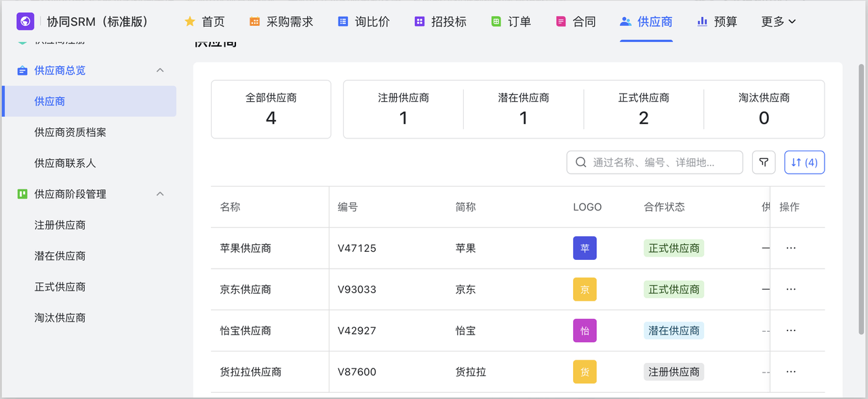The image size is (868, 399).
Task: Click the 正式供应商 count card
Action: click(x=644, y=109)
